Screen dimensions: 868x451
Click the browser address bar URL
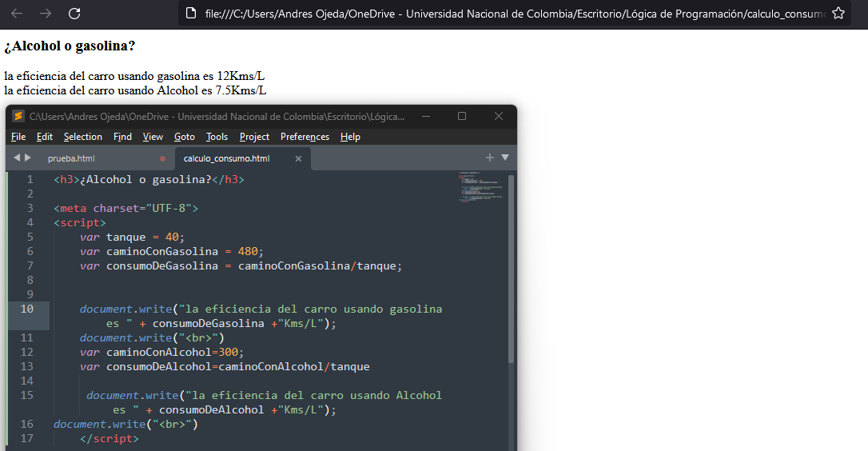pos(515,14)
